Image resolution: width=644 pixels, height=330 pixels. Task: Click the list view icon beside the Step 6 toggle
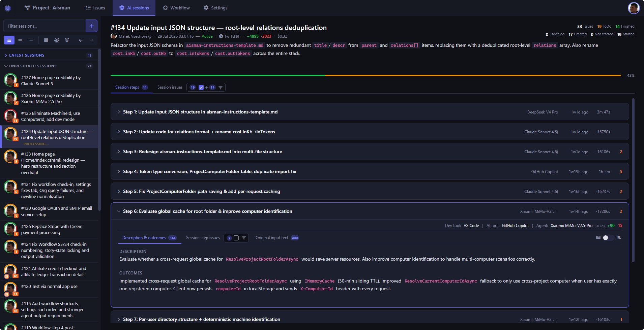[598, 237]
